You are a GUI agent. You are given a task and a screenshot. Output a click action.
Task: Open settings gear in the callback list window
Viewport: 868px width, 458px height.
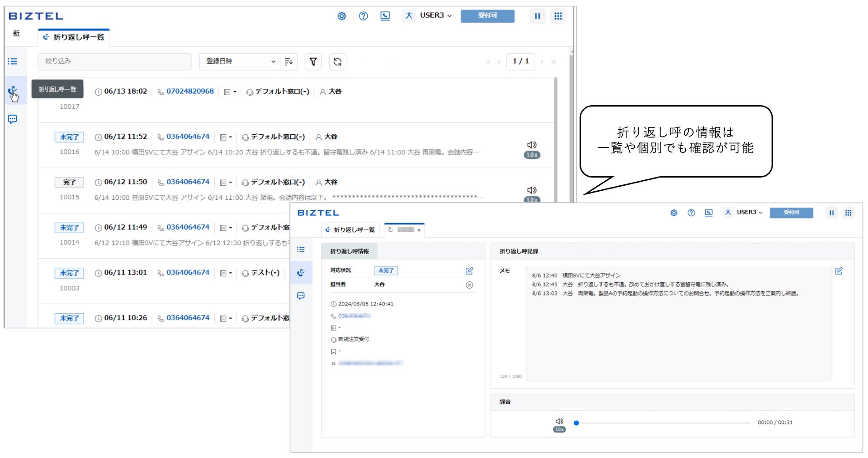342,16
